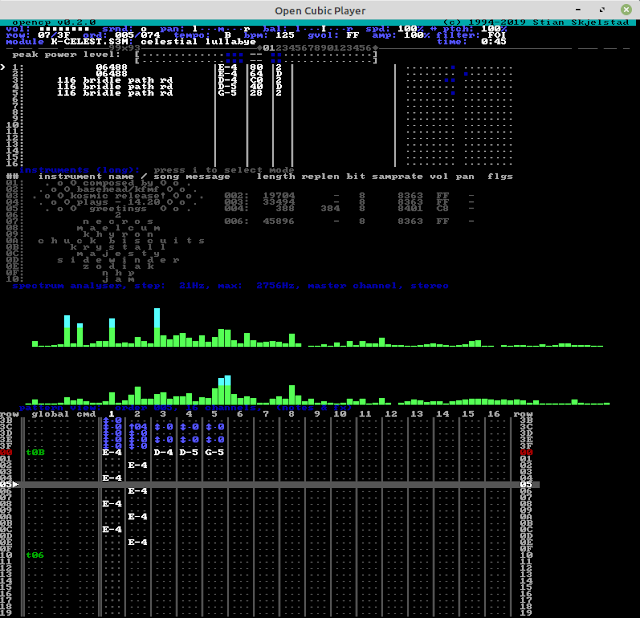The width and height of the screenshot is (640, 618).
Task: Click the green t06 global command at row 10
Action: click(35, 555)
